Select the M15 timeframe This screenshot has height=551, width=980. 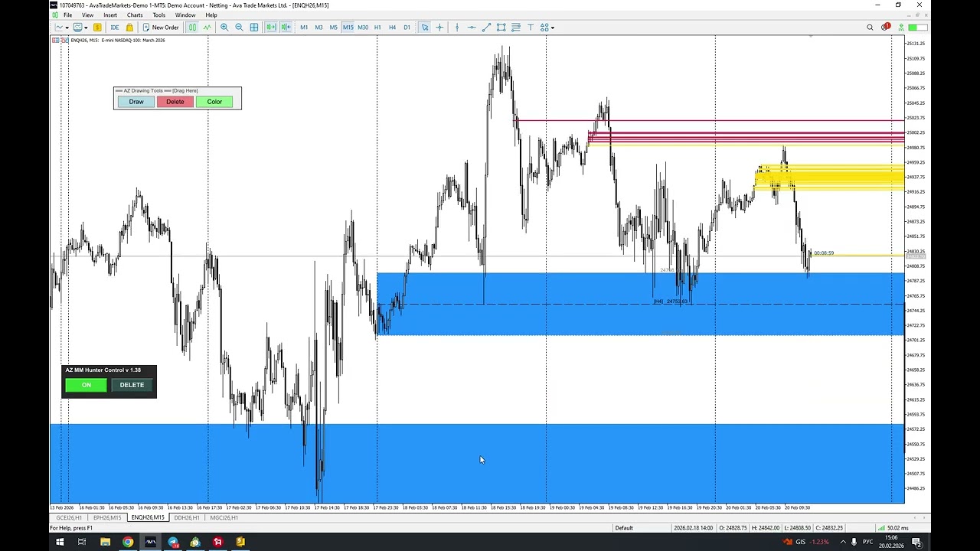click(348, 28)
